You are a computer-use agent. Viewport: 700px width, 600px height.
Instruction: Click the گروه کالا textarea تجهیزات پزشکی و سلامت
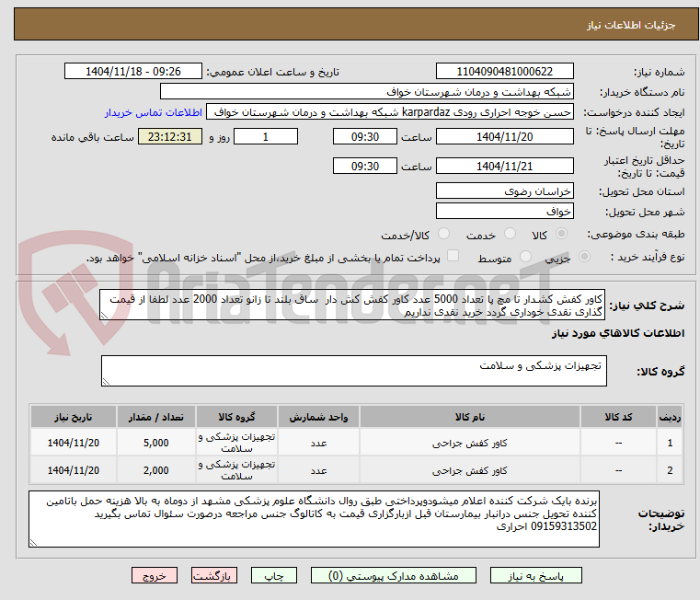[354, 371]
